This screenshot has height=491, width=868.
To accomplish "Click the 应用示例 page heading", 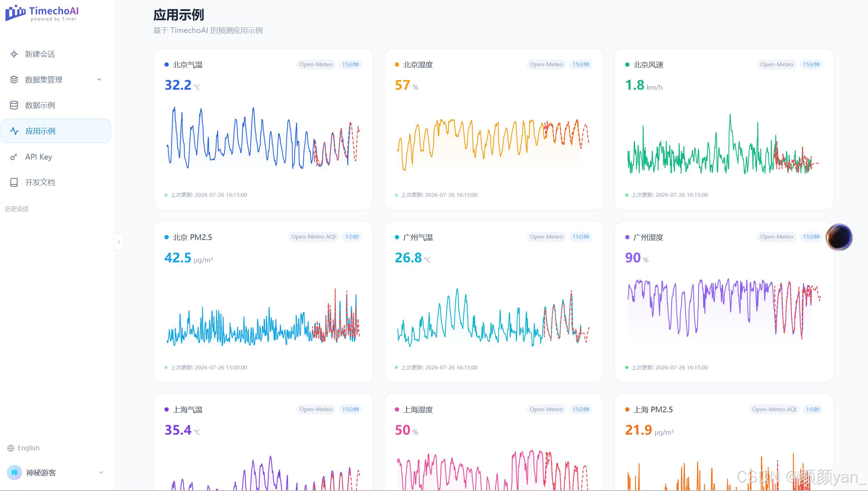I will [179, 15].
